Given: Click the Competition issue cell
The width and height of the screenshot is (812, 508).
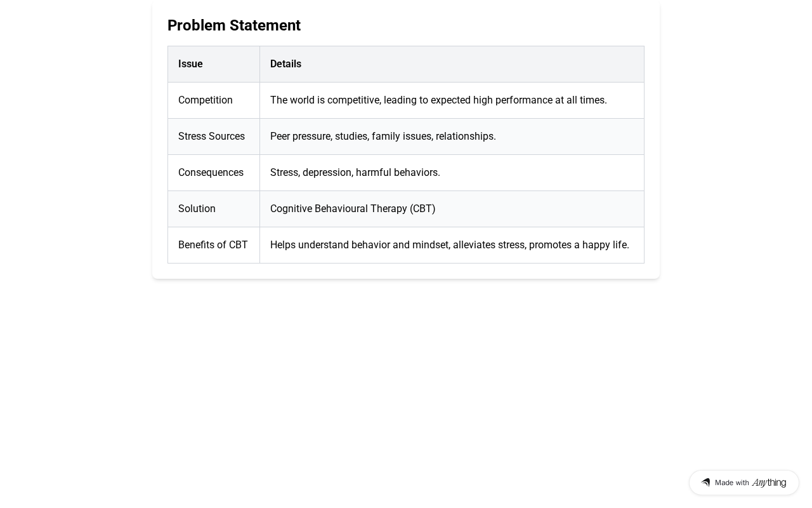Looking at the screenshot, I should point(206,100).
